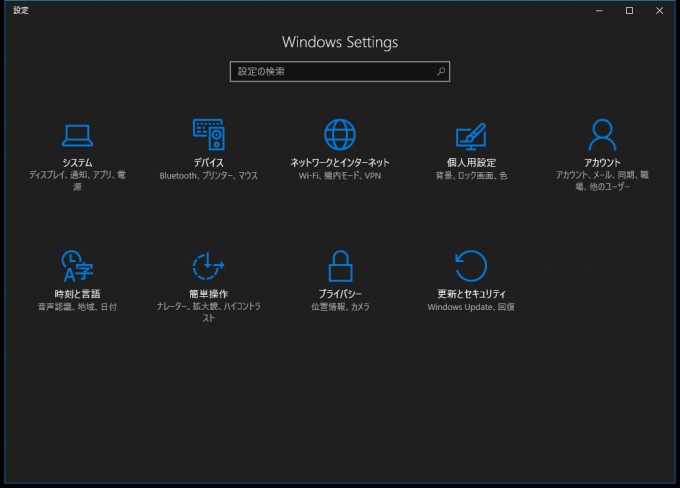Click the 更新とセキュリティ label
Viewport: 680px width, 488px height.
pos(471,294)
